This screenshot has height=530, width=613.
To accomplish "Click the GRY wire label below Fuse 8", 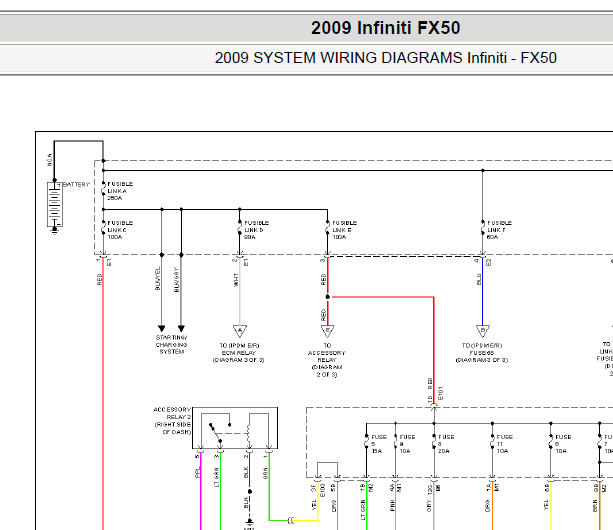I will 429,507.
